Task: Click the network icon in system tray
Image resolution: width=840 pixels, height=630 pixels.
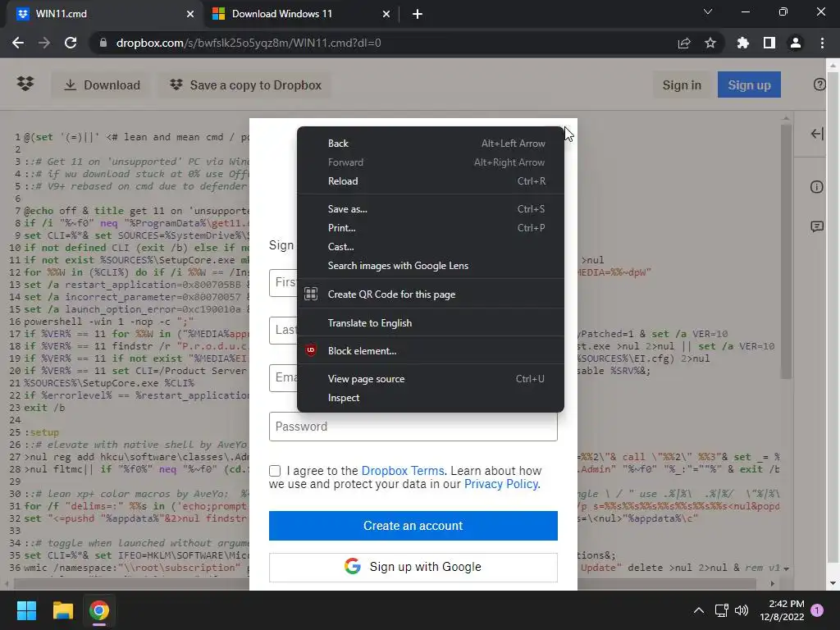Action: (x=721, y=610)
